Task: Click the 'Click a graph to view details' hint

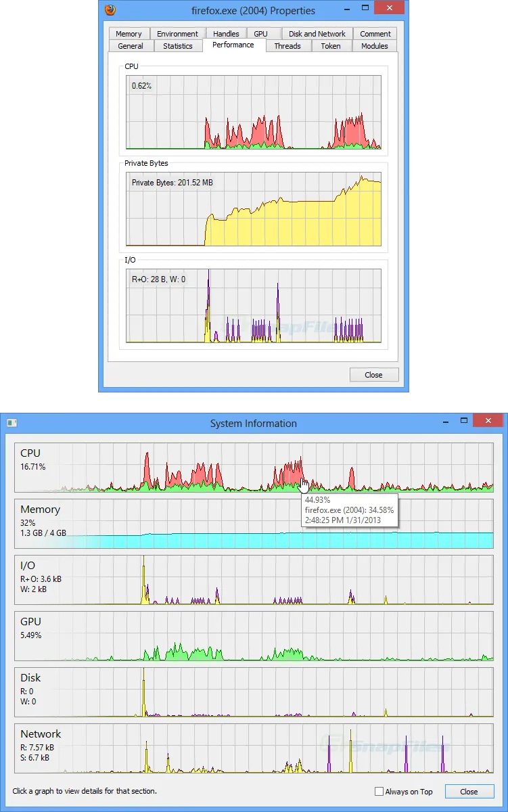Action: click(x=84, y=791)
